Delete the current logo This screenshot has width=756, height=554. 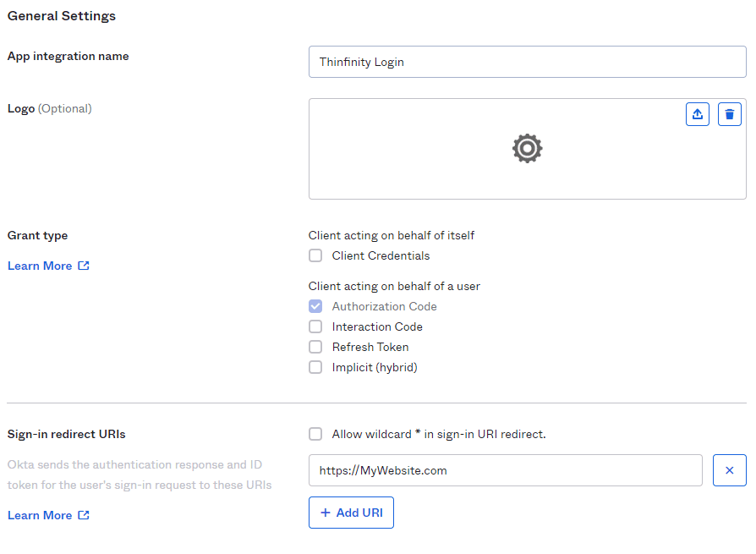point(729,113)
